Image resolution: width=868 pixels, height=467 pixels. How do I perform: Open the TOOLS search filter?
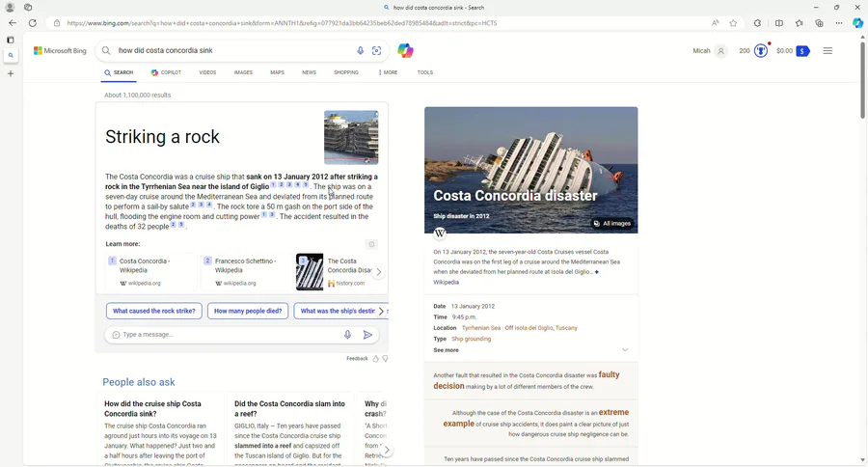pyautogui.click(x=425, y=72)
